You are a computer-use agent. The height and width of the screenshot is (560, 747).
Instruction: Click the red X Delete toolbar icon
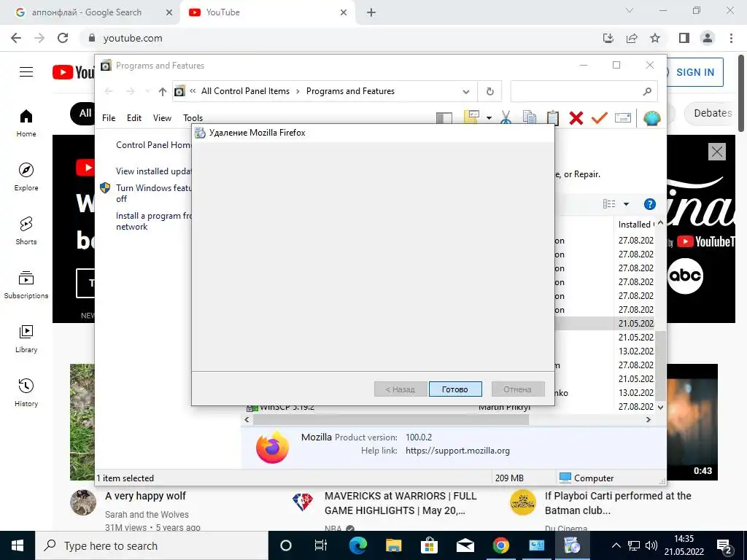click(x=576, y=117)
